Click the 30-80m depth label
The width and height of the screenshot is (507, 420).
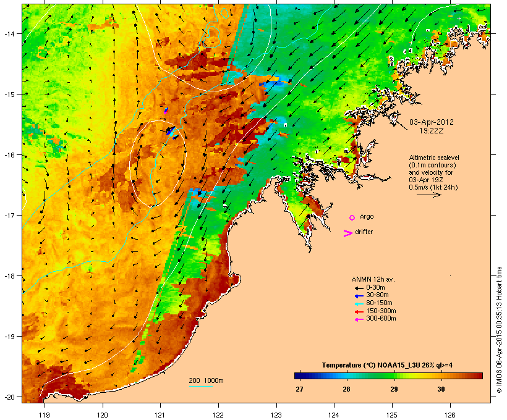(x=377, y=295)
